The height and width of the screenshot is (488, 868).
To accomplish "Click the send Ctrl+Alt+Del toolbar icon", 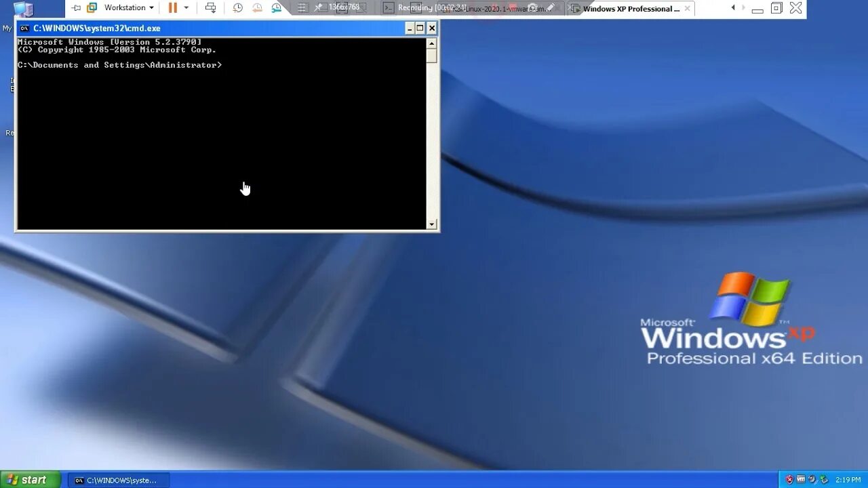I will tap(211, 7).
